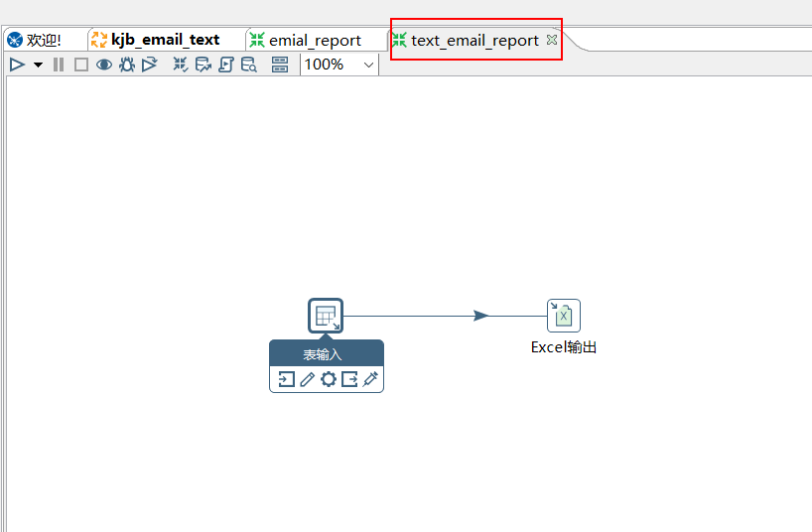Screen dimensions: 812x532
Task: Select the Excel输出 step icon
Action: point(564,316)
